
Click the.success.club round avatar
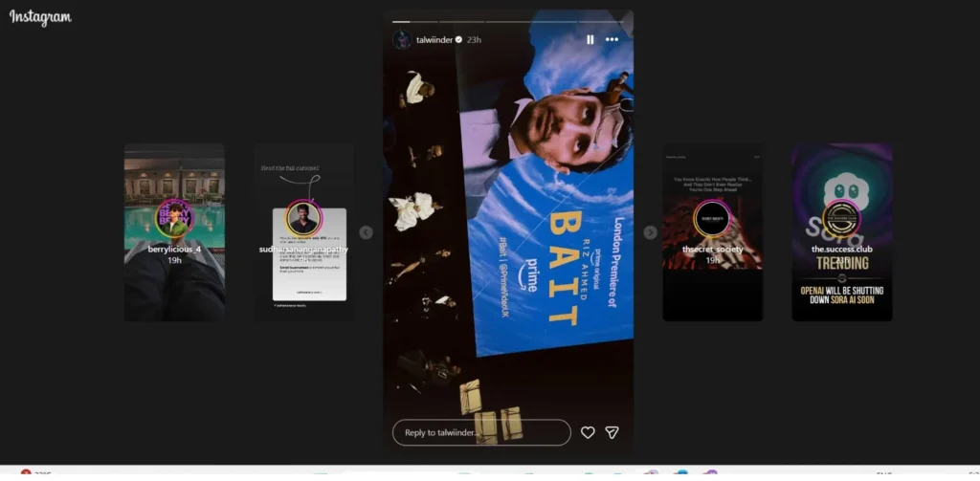point(841,218)
